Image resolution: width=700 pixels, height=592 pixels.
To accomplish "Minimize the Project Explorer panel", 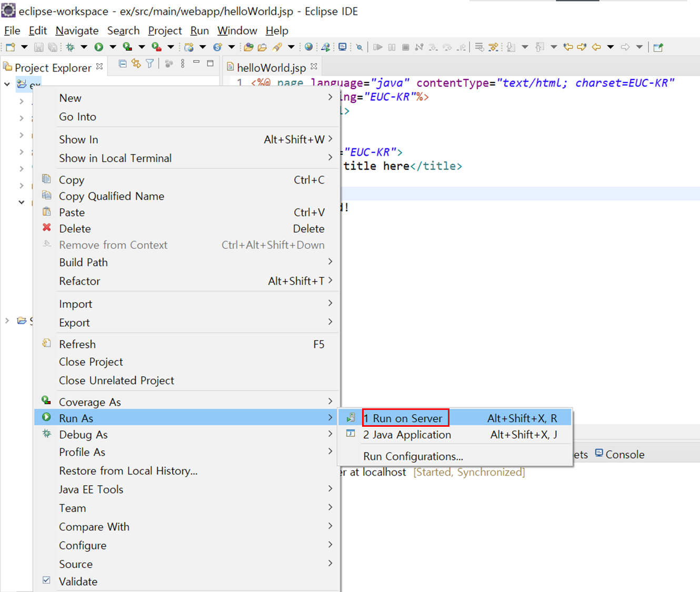I will (x=196, y=62).
